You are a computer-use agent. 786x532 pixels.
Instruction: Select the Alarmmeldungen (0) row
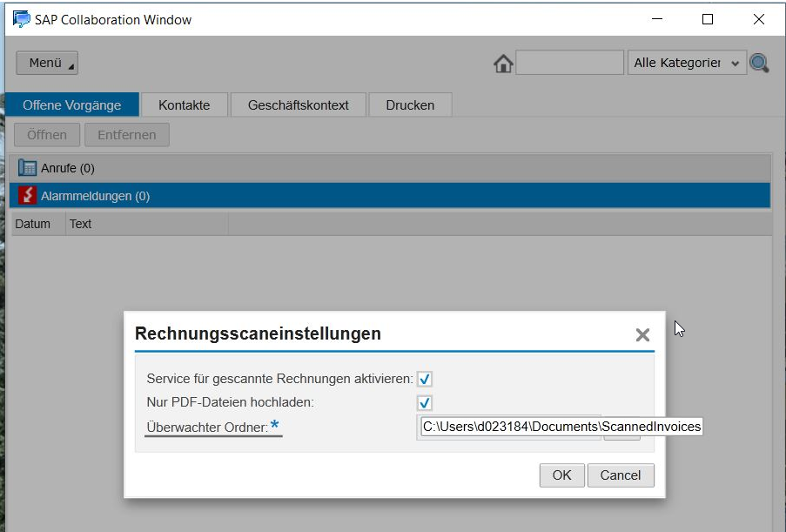tap(390, 196)
